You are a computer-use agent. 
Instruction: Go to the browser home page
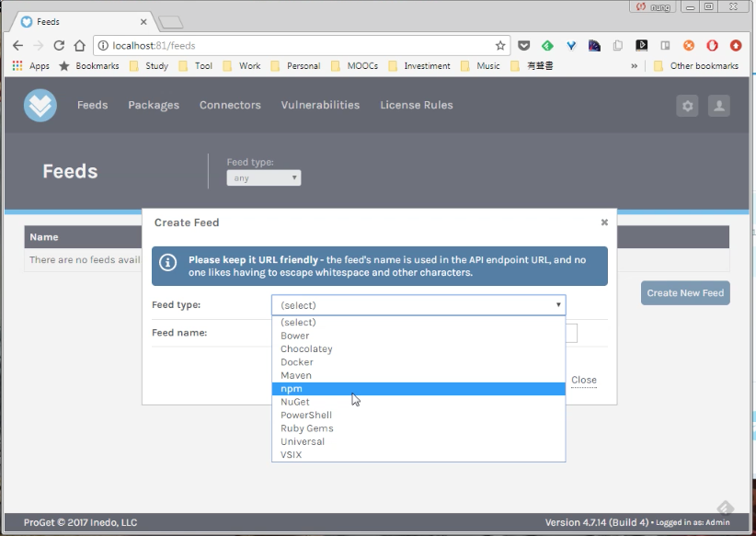tap(79, 45)
